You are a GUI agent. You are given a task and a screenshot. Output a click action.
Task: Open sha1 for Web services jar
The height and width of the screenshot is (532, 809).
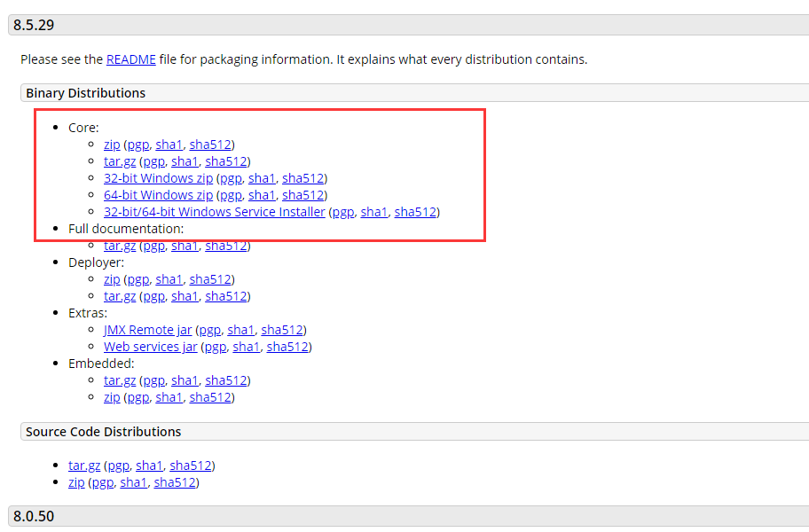pos(246,347)
